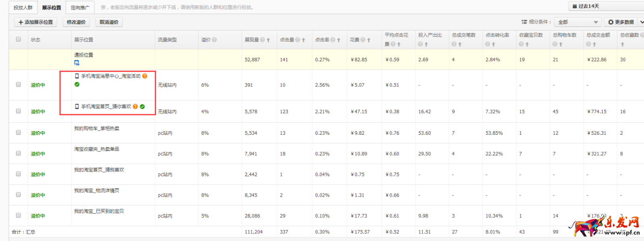Viewport: 644px width, 241px height.
Task: Click the chart icon under 通投位置
Action: [x=76, y=63]
